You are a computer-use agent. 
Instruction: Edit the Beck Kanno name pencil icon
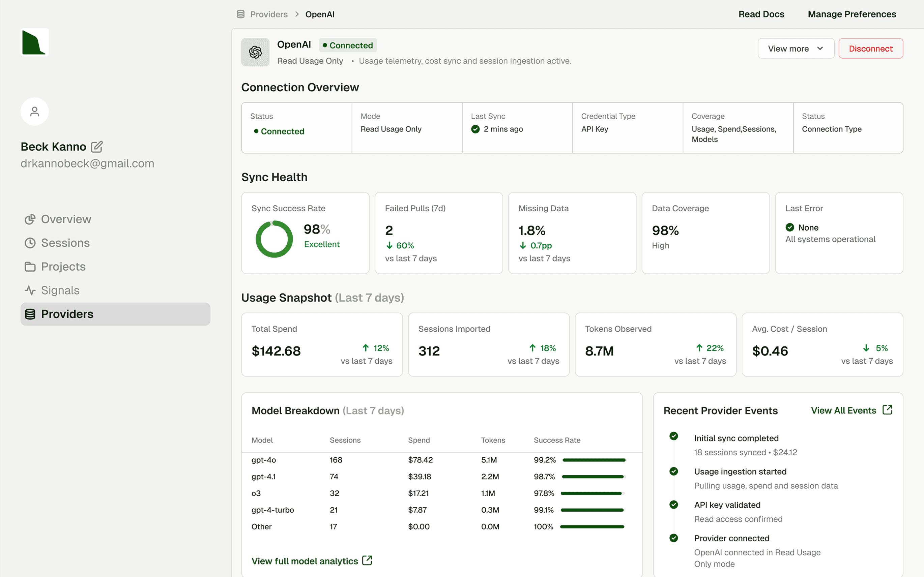pos(96,147)
